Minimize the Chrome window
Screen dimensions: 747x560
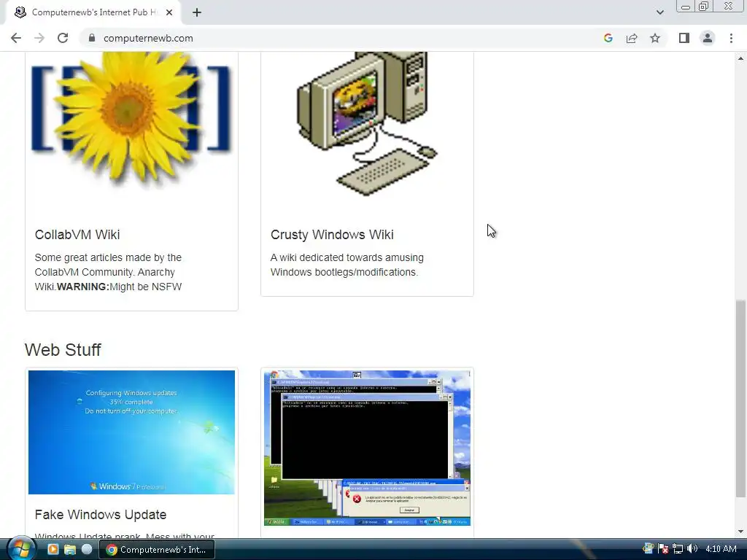click(x=686, y=7)
